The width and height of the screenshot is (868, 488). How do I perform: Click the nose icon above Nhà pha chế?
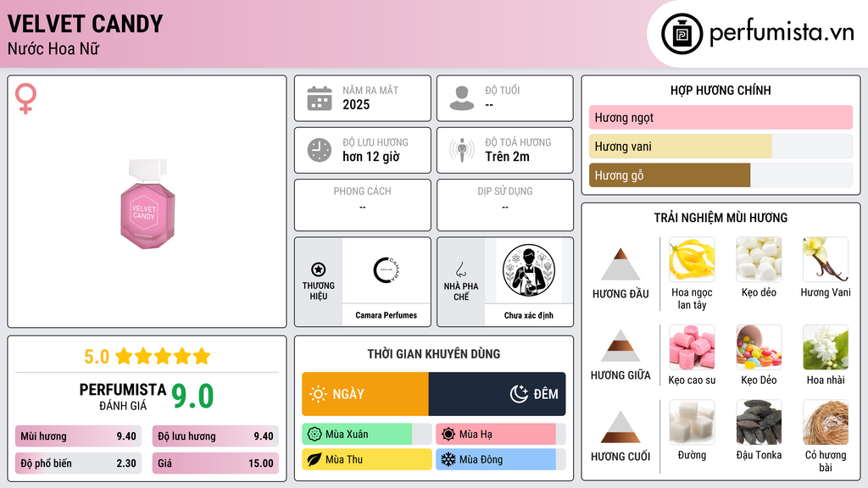click(460, 269)
